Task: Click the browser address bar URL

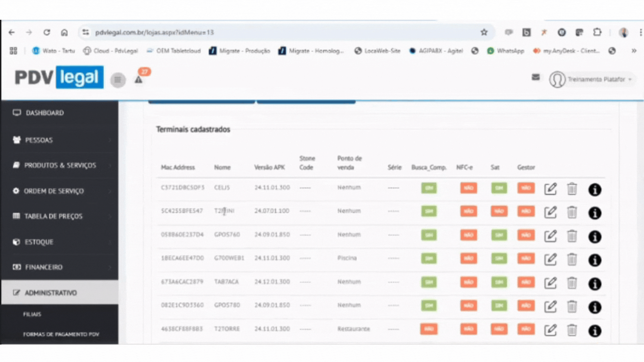Action: point(154,33)
